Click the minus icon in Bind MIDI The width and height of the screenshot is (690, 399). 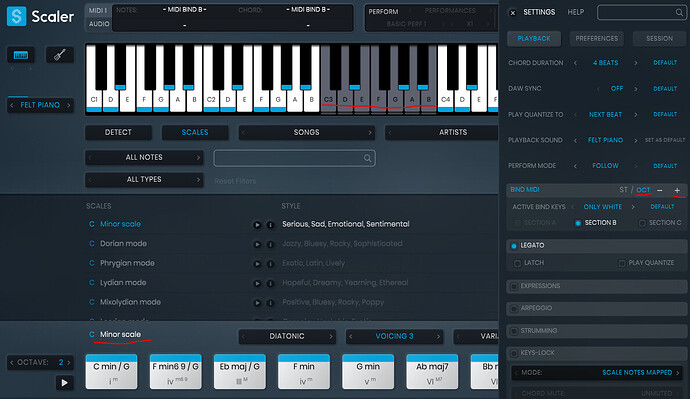(x=660, y=190)
